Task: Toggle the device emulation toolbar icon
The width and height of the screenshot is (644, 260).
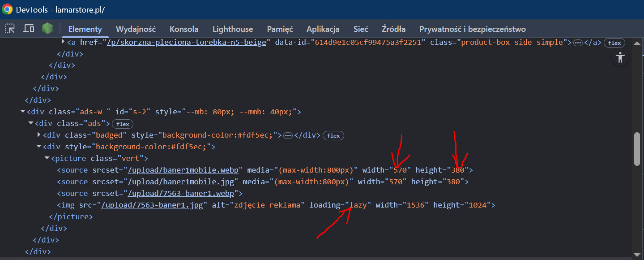Action: (28, 28)
